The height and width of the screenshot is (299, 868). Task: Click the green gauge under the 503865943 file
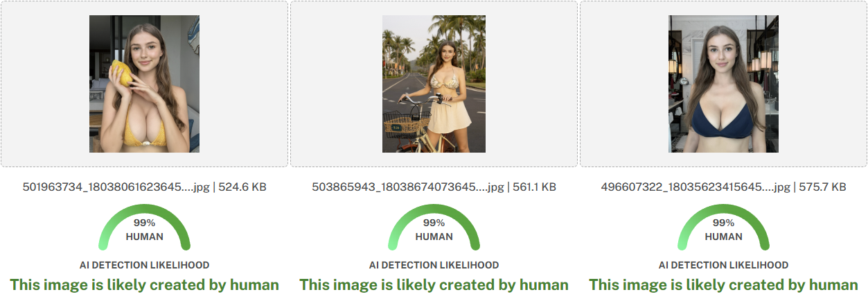(434, 228)
